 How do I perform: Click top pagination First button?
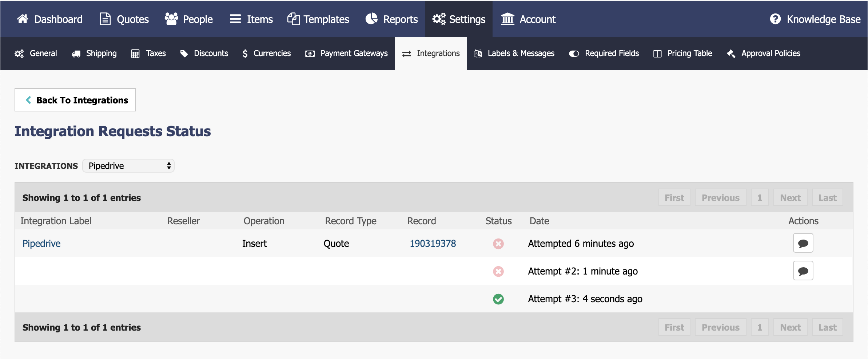tap(674, 198)
